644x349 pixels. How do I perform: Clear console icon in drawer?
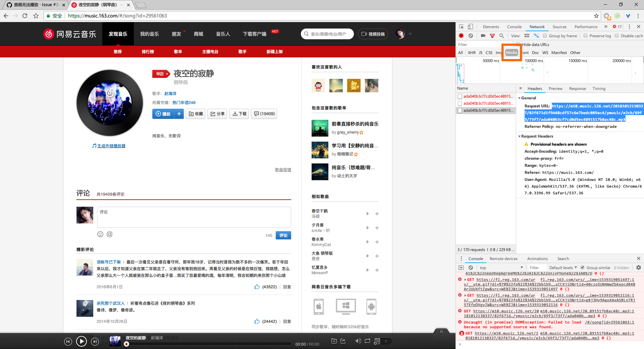click(471, 267)
